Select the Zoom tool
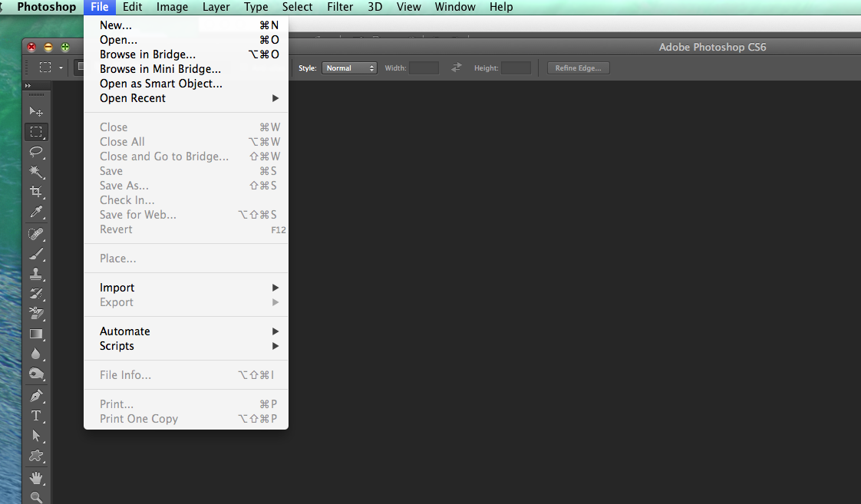The width and height of the screenshot is (861, 504). [36, 497]
